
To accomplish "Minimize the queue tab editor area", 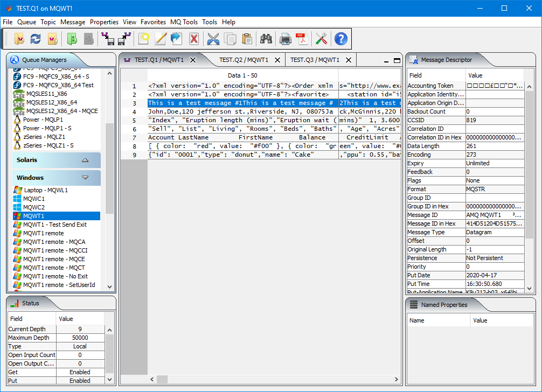I will click(x=386, y=61).
